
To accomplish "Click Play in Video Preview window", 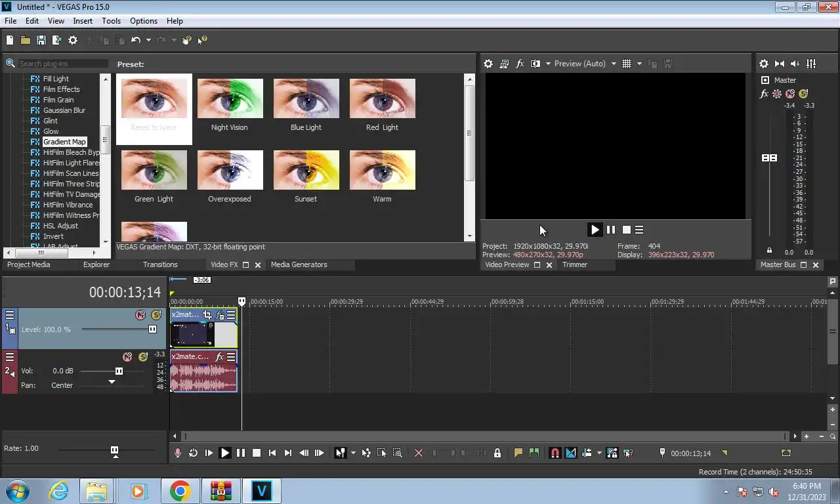I will coord(595,230).
